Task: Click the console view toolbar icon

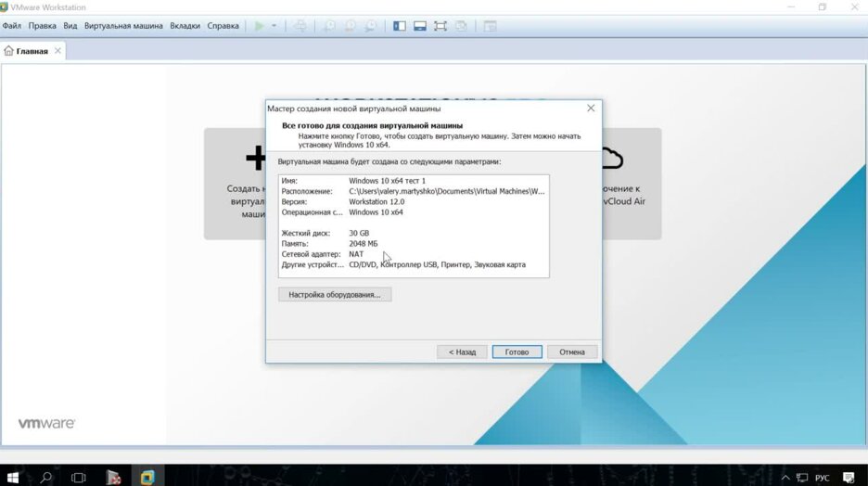Action: pyautogui.click(x=490, y=26)
